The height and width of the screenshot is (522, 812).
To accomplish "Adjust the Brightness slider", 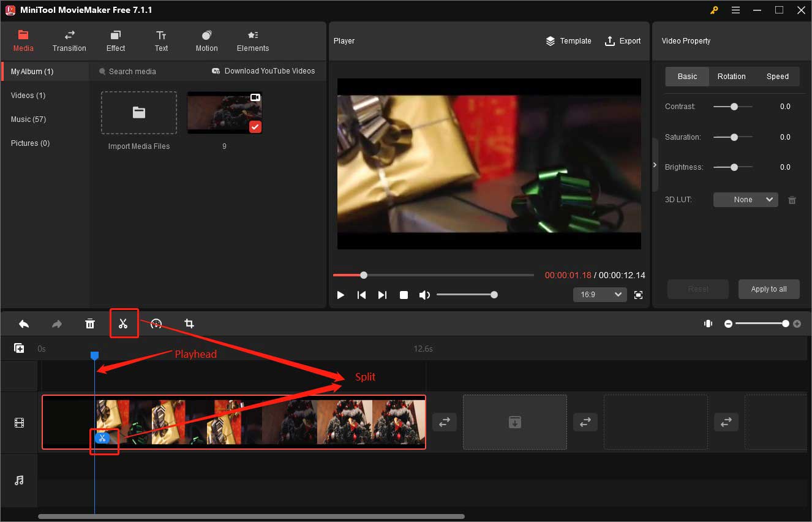I will point(733,167).
